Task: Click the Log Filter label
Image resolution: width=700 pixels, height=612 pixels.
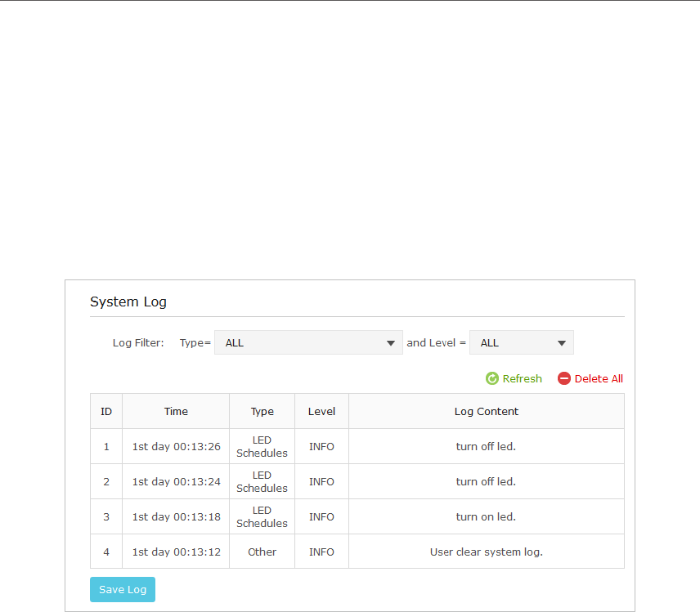Action: (x=138, y=343)
